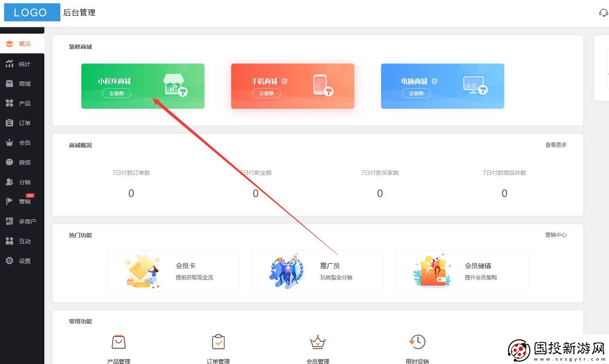Screen dimensions: 609x364
Task: Open the 微信 WeChat sidebar icon
Action: (x=9, y=162)
